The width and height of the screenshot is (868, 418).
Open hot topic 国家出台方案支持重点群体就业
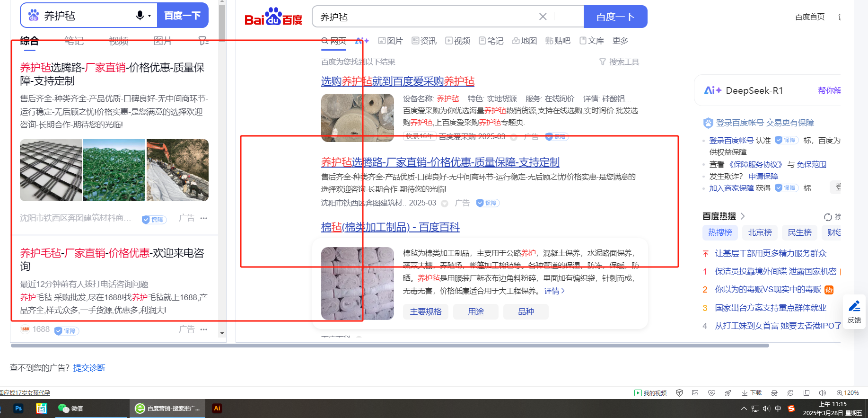771,308
